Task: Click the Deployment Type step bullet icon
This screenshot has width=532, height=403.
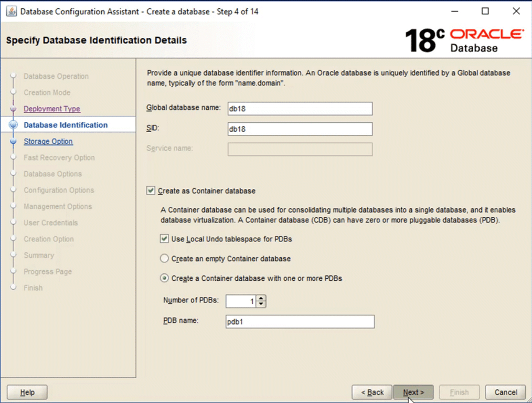Action: 13,109
